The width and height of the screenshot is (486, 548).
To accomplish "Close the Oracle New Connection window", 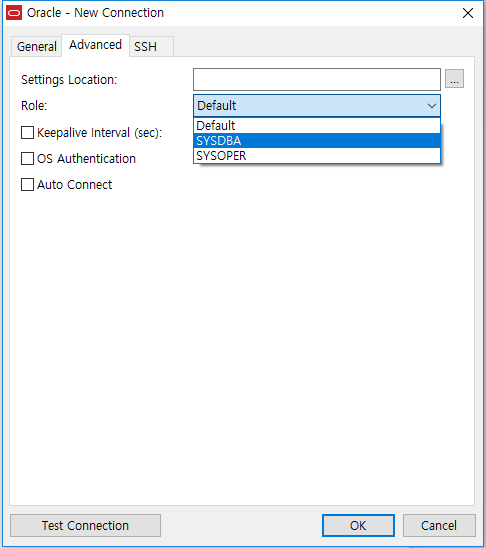I will [467, 13].
